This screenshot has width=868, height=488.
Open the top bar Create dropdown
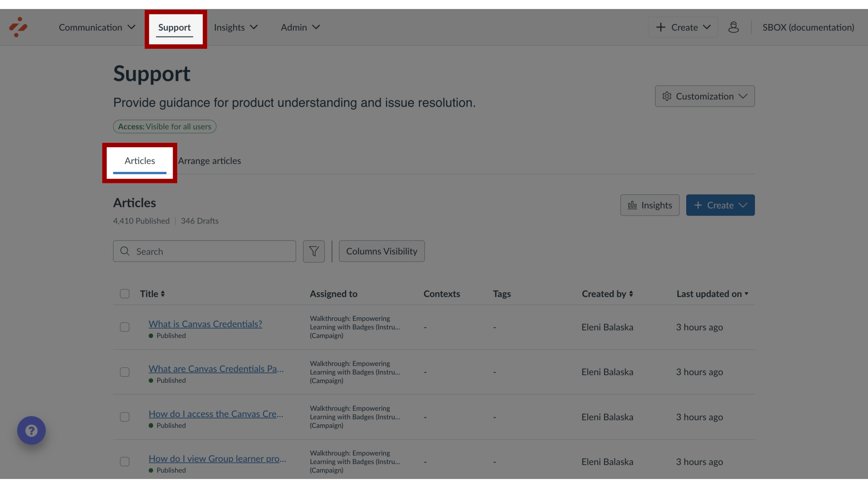tap(683, 27)
